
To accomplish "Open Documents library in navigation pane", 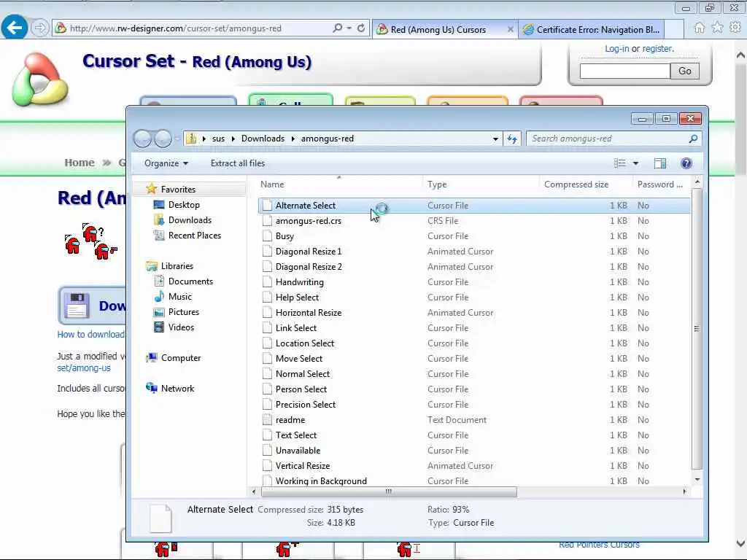I will pos(190,281).
